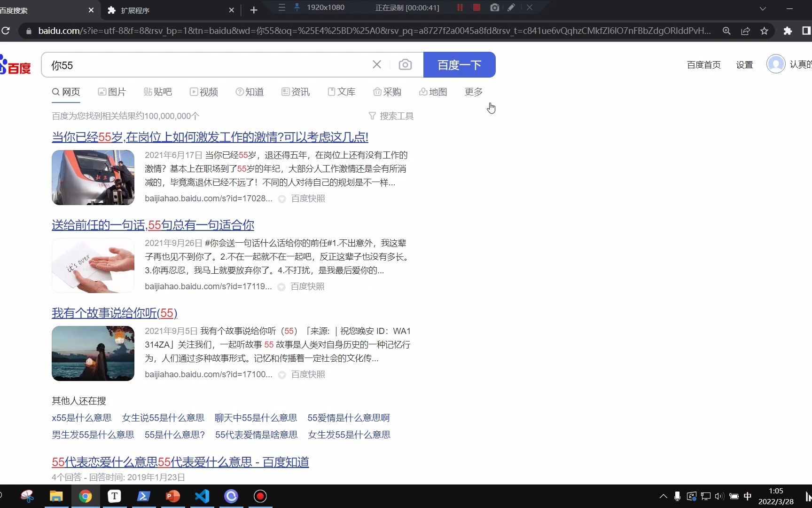Open Chrome zoom magnifier icon in address bar
Viewport: 812px width, 508px height.
726,31
